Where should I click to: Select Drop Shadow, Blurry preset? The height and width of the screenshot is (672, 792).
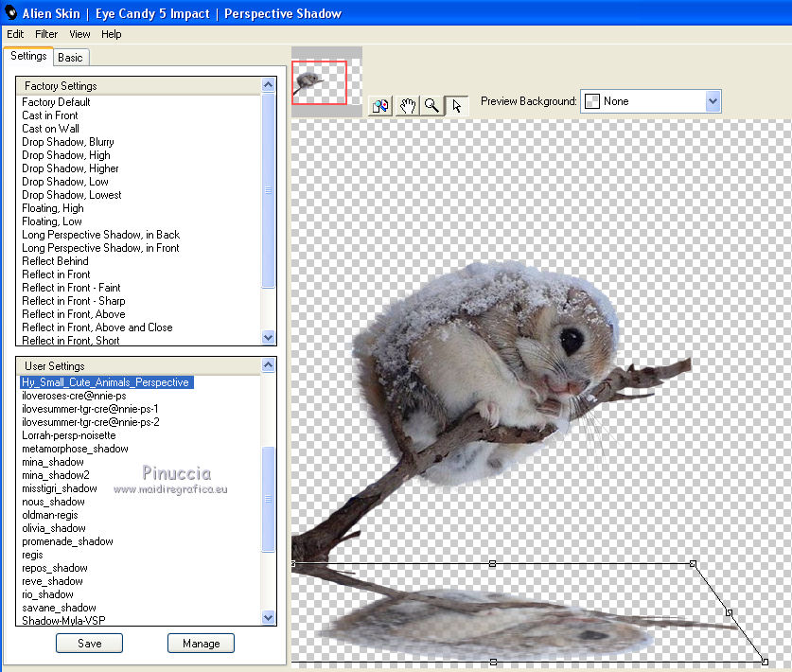68,141
